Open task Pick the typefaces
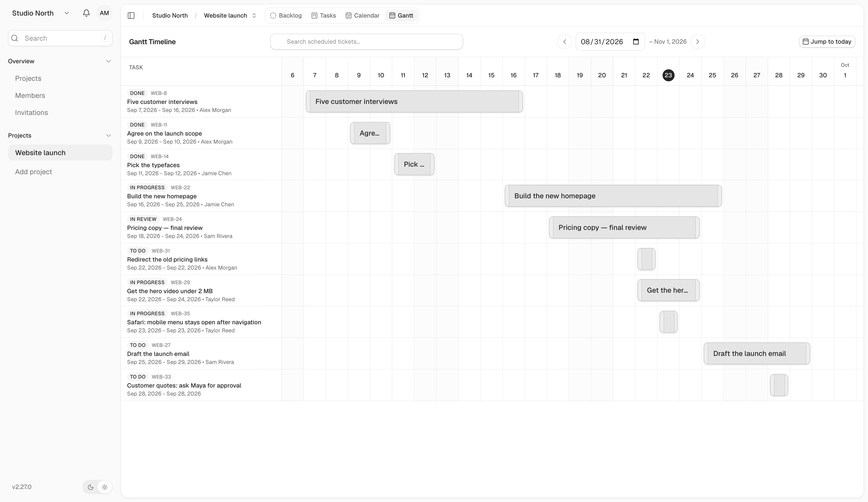Screen dimensions: 868x502 click(x=153, y=165)
